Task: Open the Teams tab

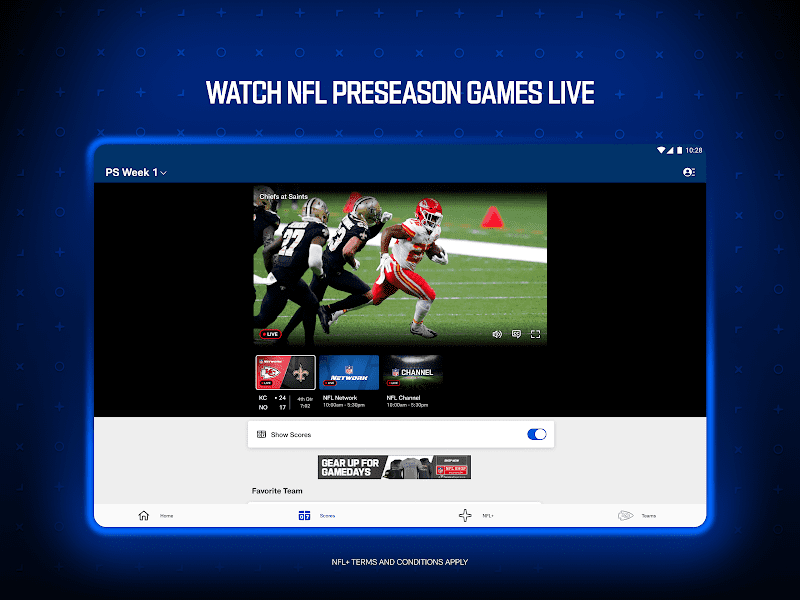Action: click(637, 516)
